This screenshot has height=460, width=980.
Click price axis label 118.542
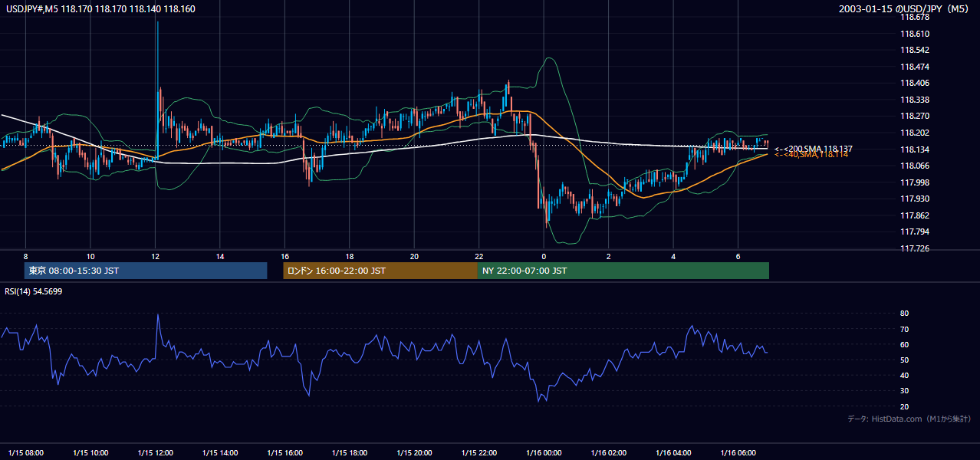tap(914, 50)
